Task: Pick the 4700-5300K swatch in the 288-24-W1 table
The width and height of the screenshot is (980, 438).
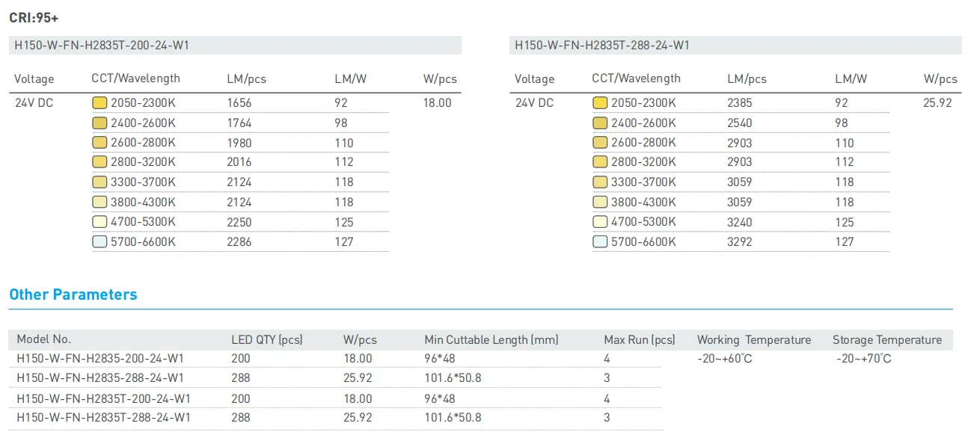Action: click(x=599, y=222)
